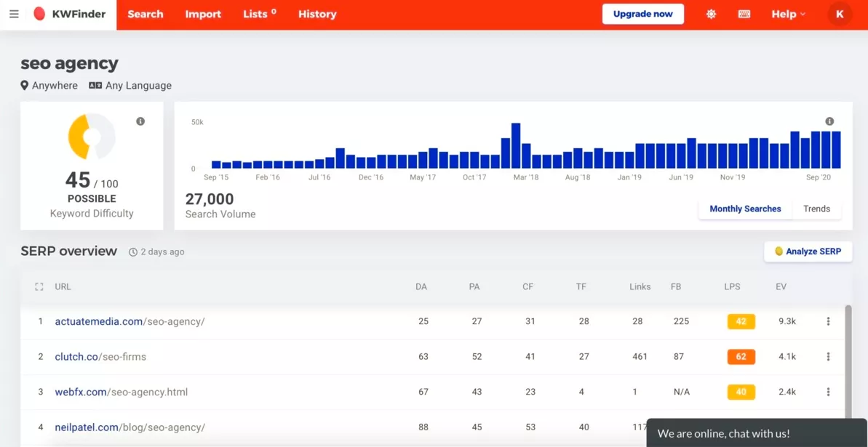Screen dimensions: 868x447
Task: Open keyboard shortcuts icon
Action: click(744, 15)
